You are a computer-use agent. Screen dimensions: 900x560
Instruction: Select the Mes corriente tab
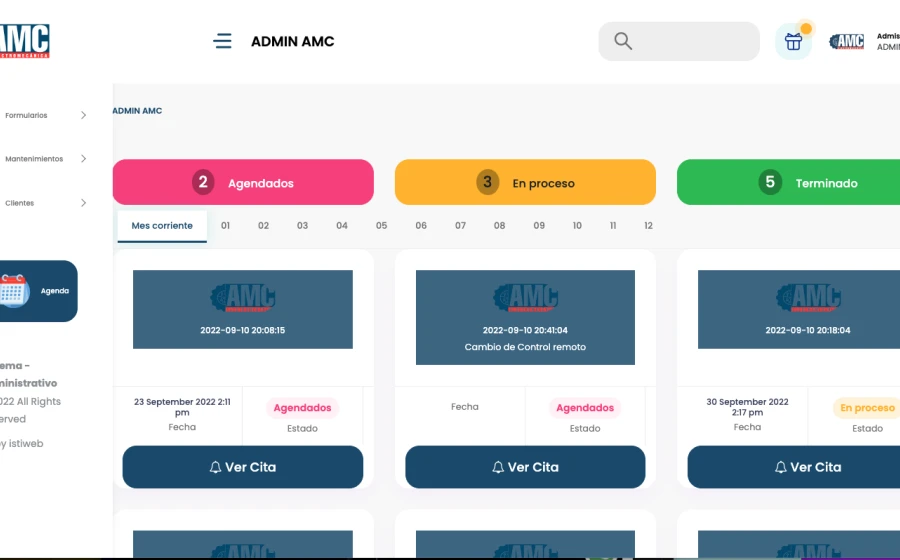pyautogui.click(x=162, y=226)
